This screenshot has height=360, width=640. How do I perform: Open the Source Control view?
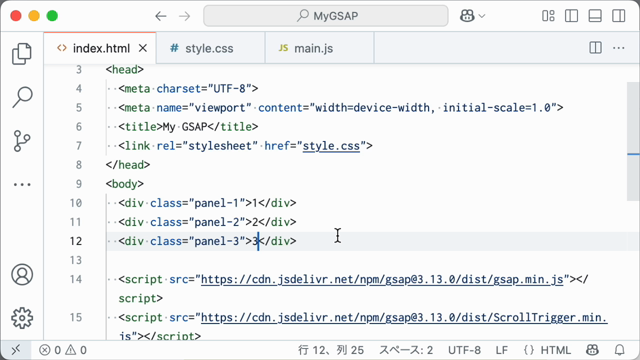(22, 141)
